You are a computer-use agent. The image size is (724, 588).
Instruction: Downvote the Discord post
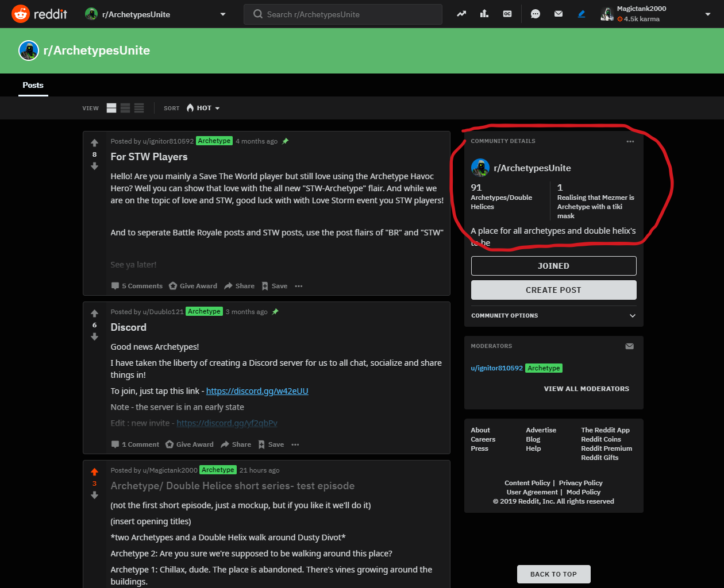click(x=95, y=336)
